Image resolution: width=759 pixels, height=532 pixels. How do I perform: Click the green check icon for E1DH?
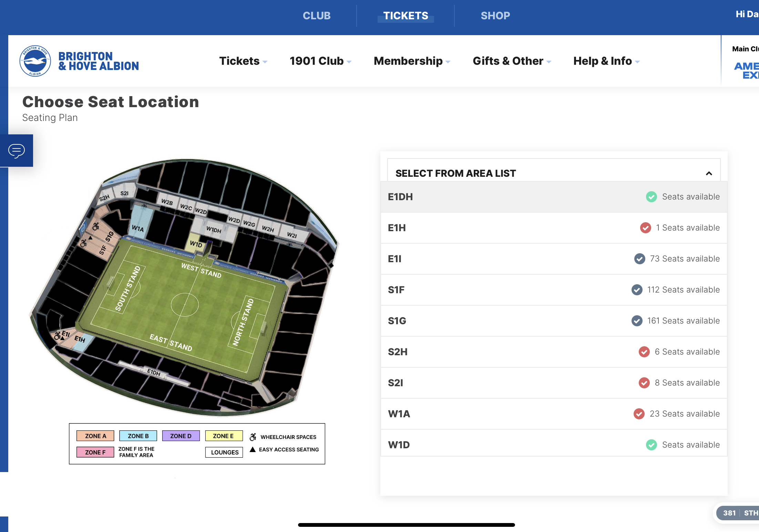[x=651, y=197]
